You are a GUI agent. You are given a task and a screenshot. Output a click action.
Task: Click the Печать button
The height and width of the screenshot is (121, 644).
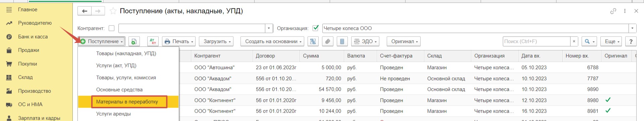pyautogui.click(x=179, y=42)
